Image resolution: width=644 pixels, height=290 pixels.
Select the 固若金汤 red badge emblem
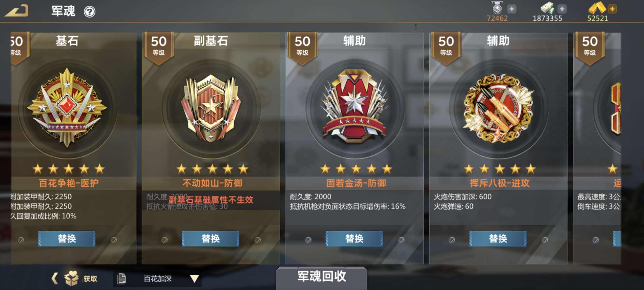tap(354, 106)
